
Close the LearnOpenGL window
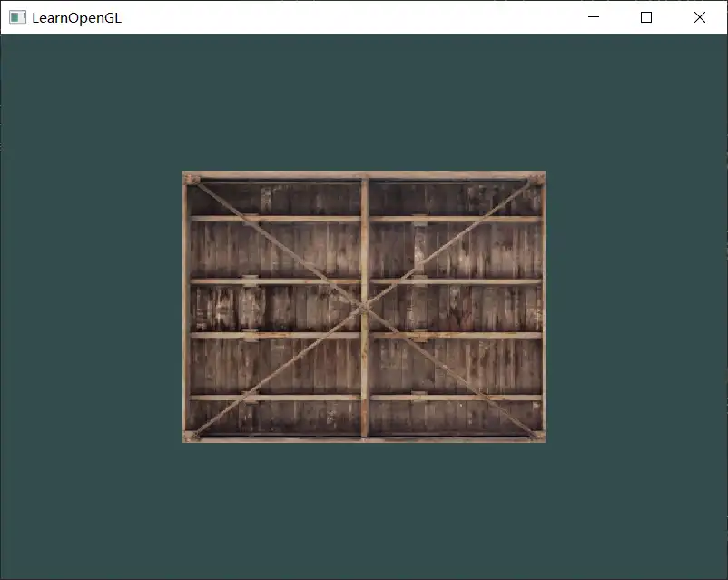coord(700,17)
